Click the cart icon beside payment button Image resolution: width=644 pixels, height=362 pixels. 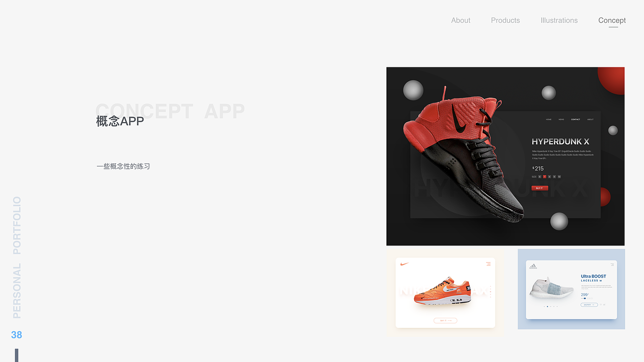pos(604,305)
